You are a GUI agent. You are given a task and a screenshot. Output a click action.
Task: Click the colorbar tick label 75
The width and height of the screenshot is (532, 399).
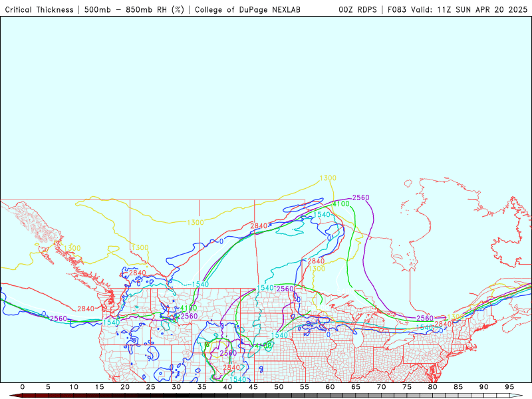click(407, 387)
